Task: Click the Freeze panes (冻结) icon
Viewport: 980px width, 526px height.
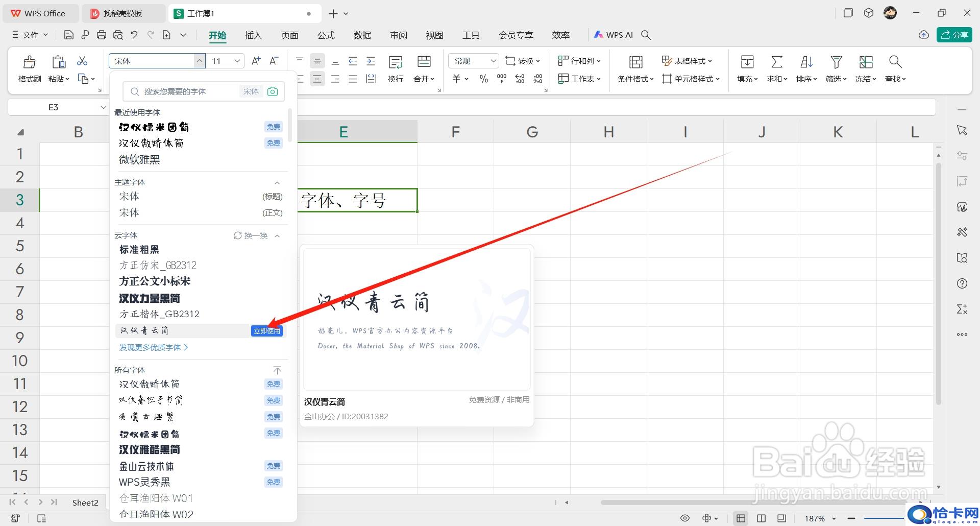Action: 866,62
